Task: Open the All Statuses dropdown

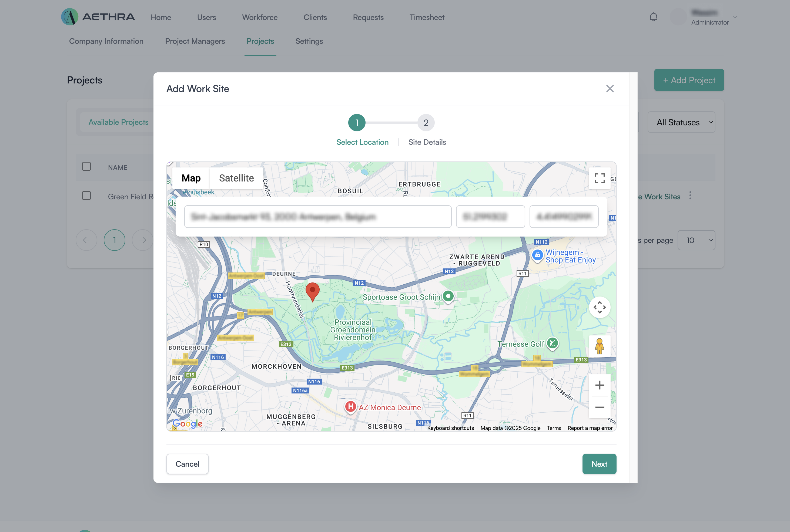Action: tap(681, 123)
